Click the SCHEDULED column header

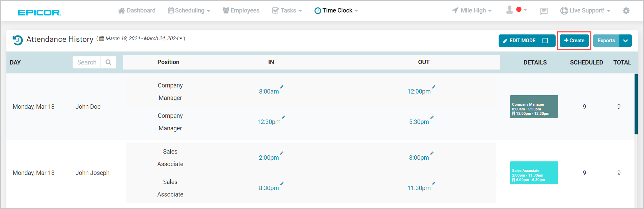(x=586, y=62)
